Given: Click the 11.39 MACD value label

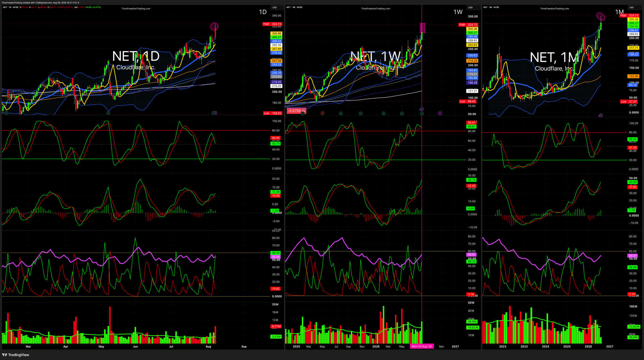Looking at the screenshot, I should coord(276,192).
